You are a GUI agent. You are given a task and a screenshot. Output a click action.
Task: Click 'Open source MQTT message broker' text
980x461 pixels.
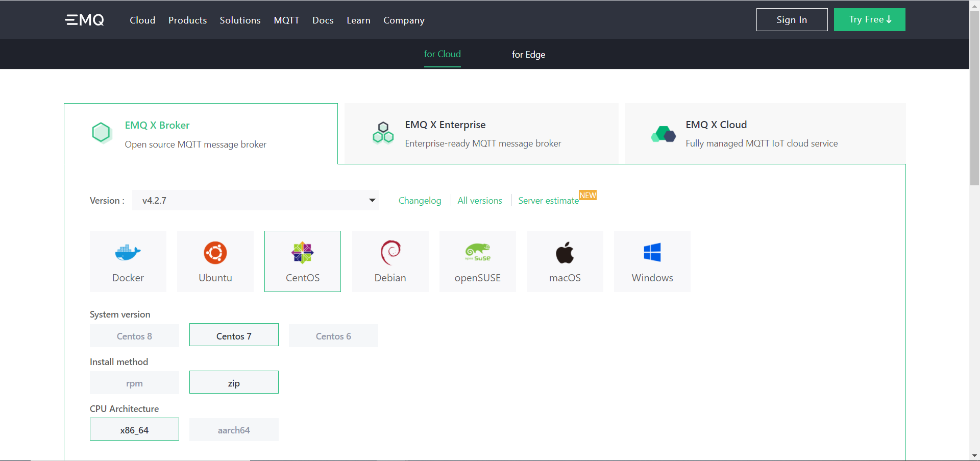point(195,144)
